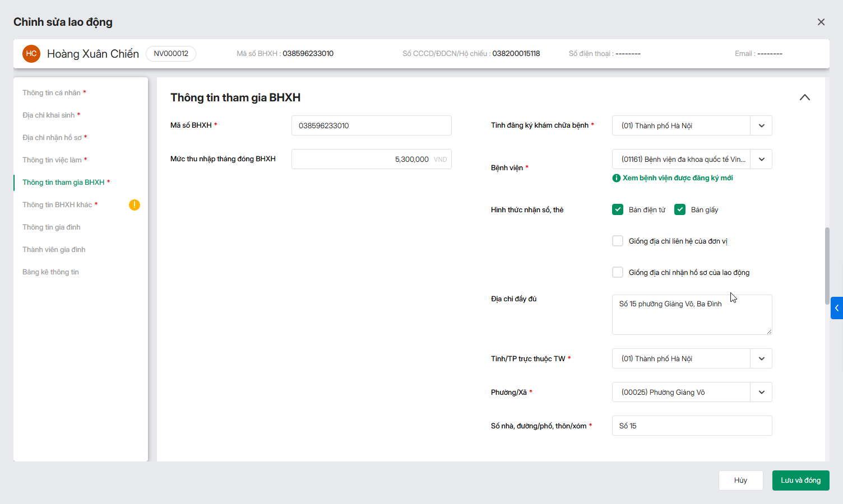Expand the Bệnh viện dropdown list
The height and width of the screenshot is (504, 843).
(x=761, y=159)
